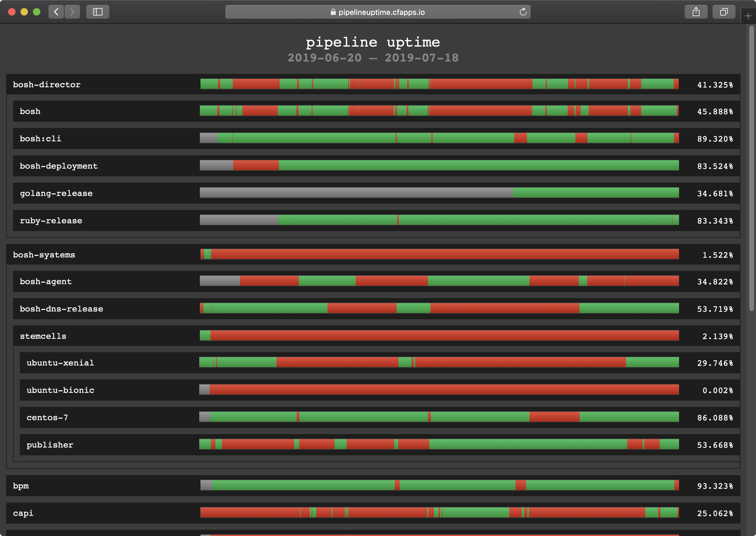Viewport: 756px width, 536px height.
Task: Click the vertical page scrollbar
Action: point(751,168)
